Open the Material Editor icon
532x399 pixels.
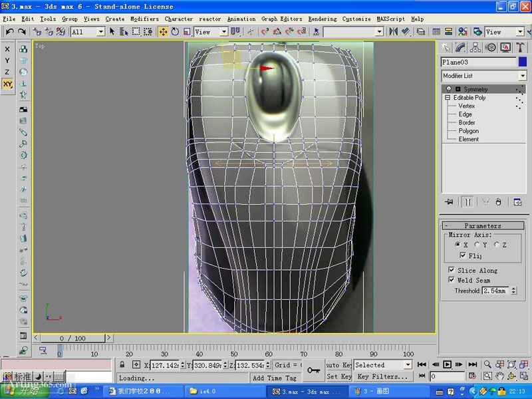[463, 31]
